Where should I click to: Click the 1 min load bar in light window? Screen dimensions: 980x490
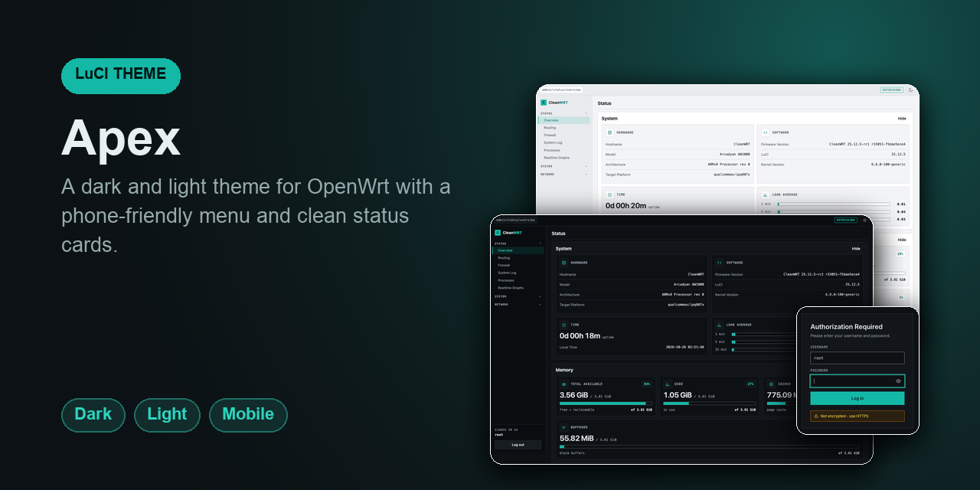tap(834, 204)
